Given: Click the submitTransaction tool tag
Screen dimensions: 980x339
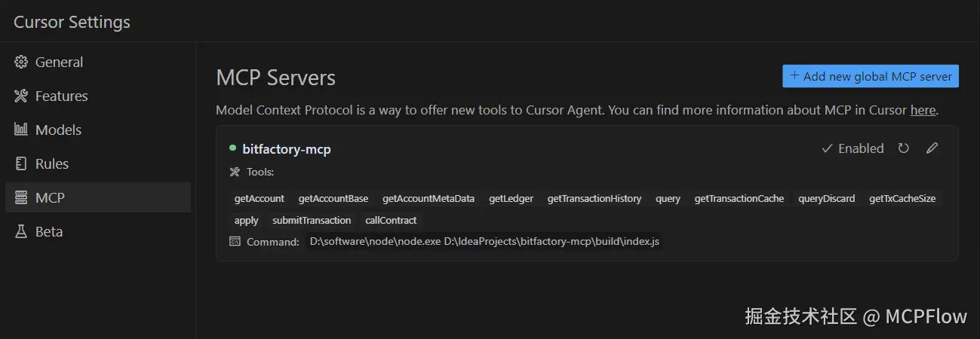Looking at the screenshot, I should click(x=312, y=221).
